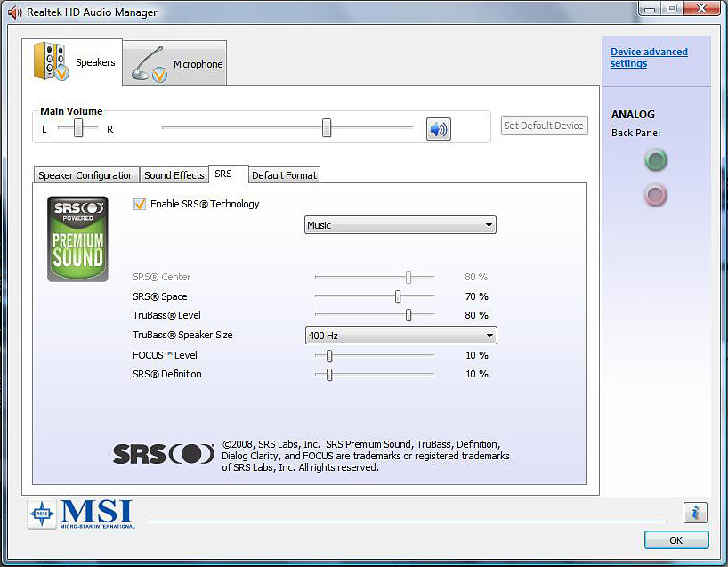Open Device advanced settings link

pos(649,58)
